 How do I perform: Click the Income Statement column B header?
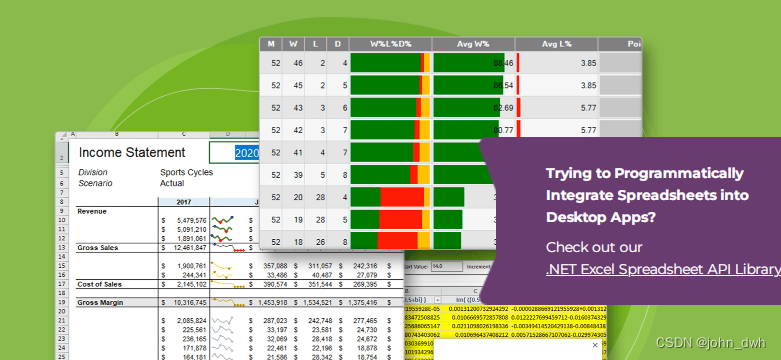[117, 134]
